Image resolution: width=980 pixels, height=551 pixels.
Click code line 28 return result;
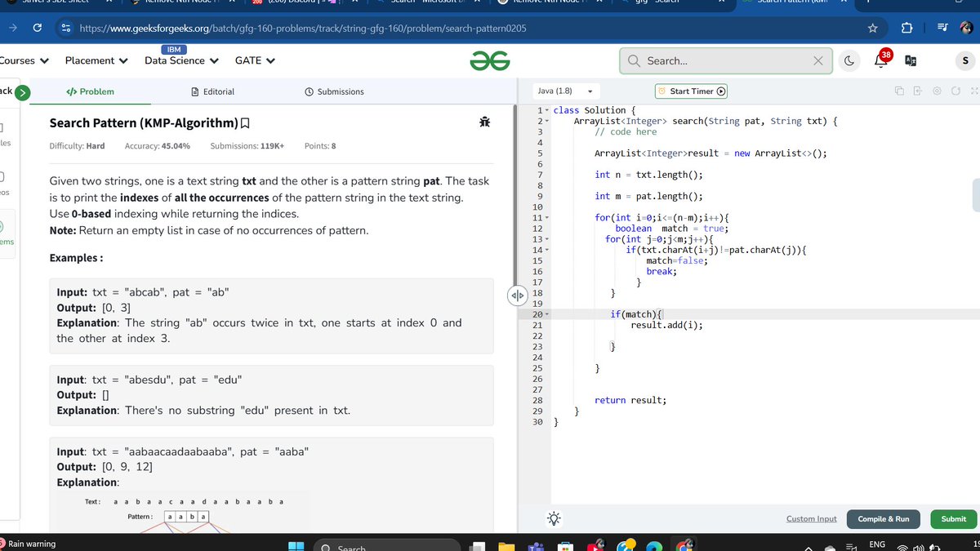pos(630,400)
